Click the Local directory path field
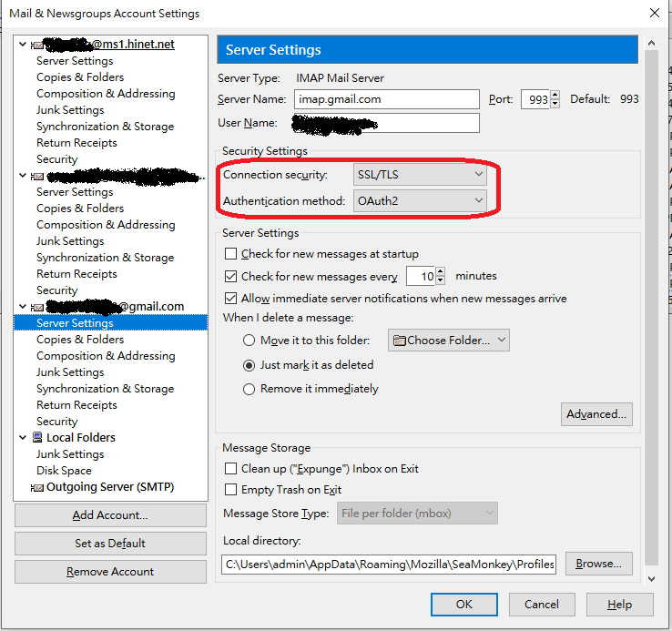 click(389, 565)
